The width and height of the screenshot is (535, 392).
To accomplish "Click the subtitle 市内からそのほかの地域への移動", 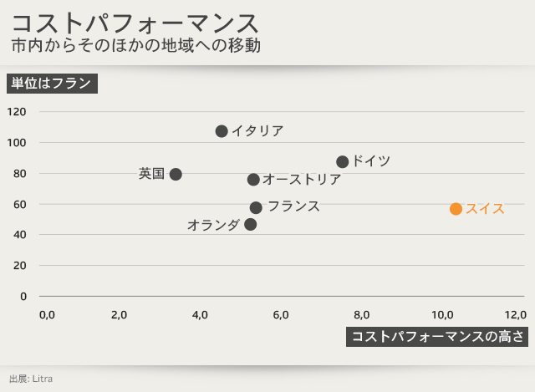I will coord(136,46).
